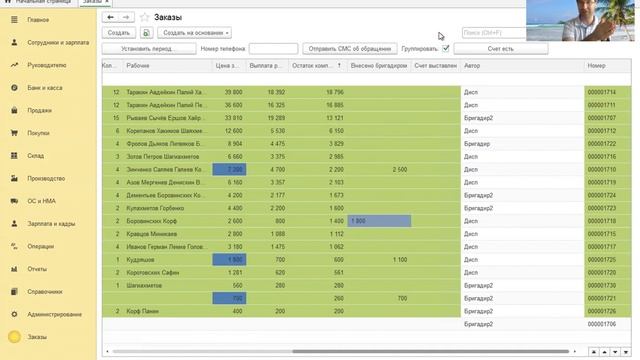
Task: Click Установить период button
Action: pos(149,49)
